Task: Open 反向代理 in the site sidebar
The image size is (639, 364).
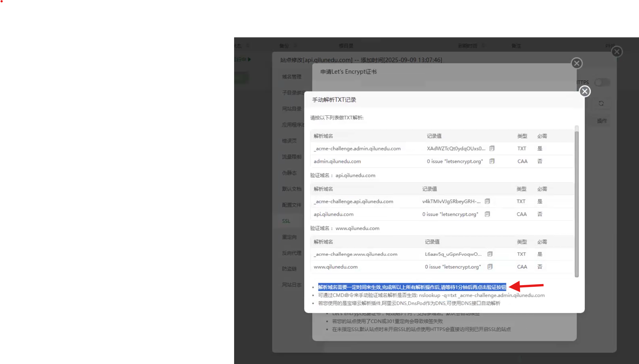Action: coord(292,253)
